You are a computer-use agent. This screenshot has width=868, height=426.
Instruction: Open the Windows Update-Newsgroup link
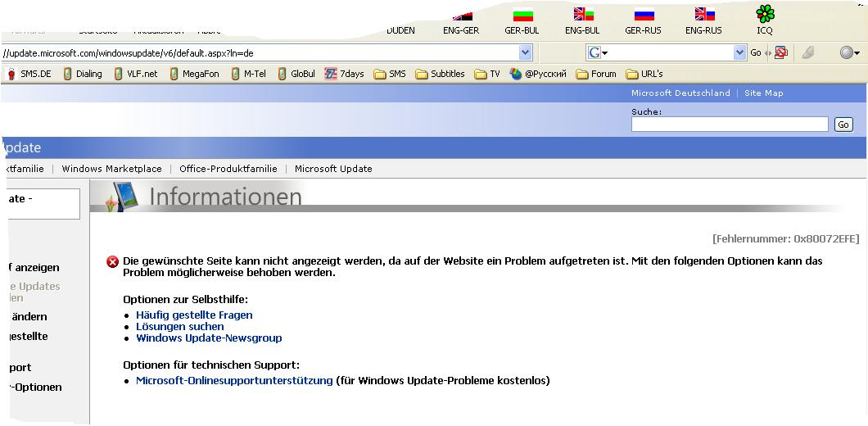pos(209,338)
